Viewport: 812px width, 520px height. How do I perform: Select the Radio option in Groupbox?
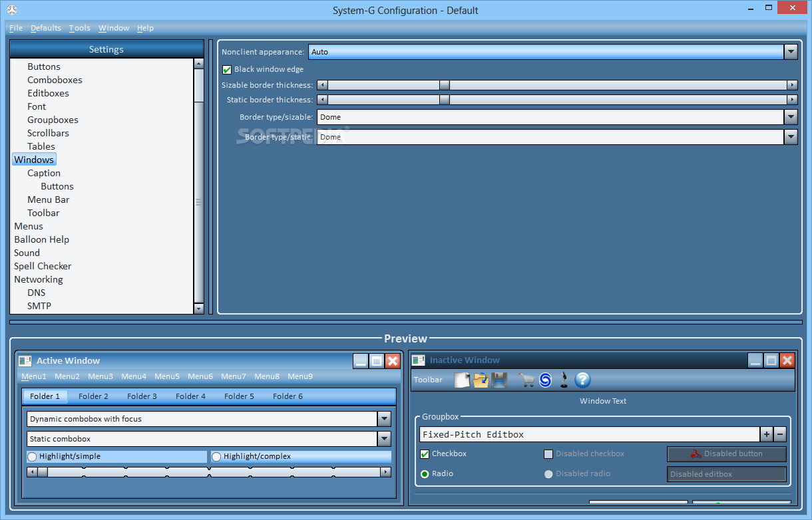point(425,474)
